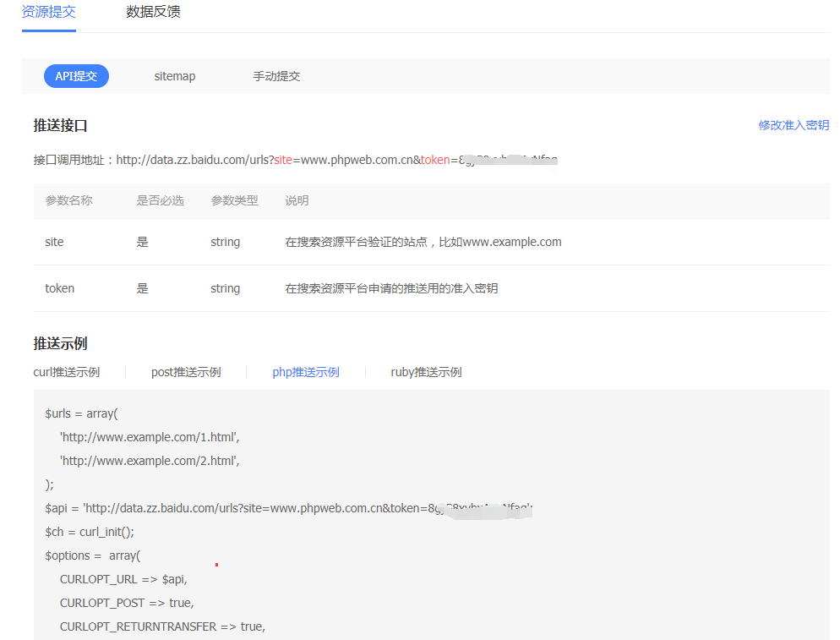The image size is (840, 640).
Task: Select the API提交 pill tab
Action: (76, 76)
